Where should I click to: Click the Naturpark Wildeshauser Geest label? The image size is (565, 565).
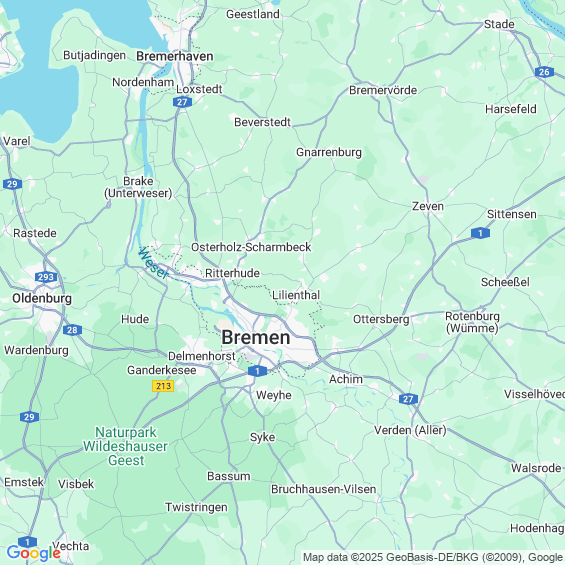pos(125,446)
